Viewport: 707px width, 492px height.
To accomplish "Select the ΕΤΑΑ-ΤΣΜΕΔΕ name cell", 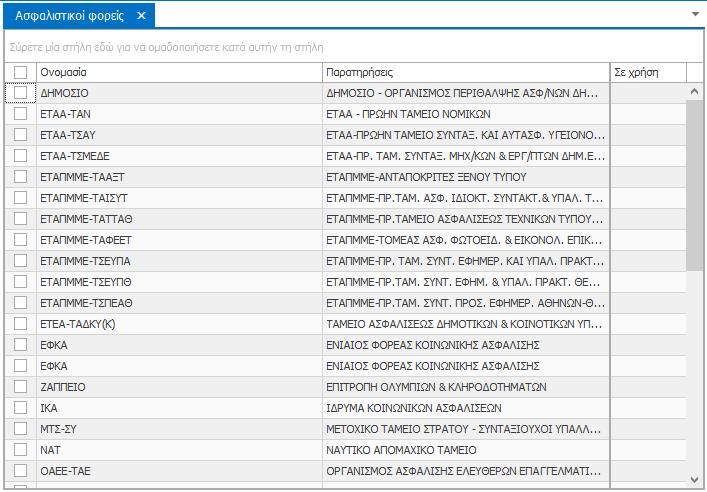I will point(179,156).
